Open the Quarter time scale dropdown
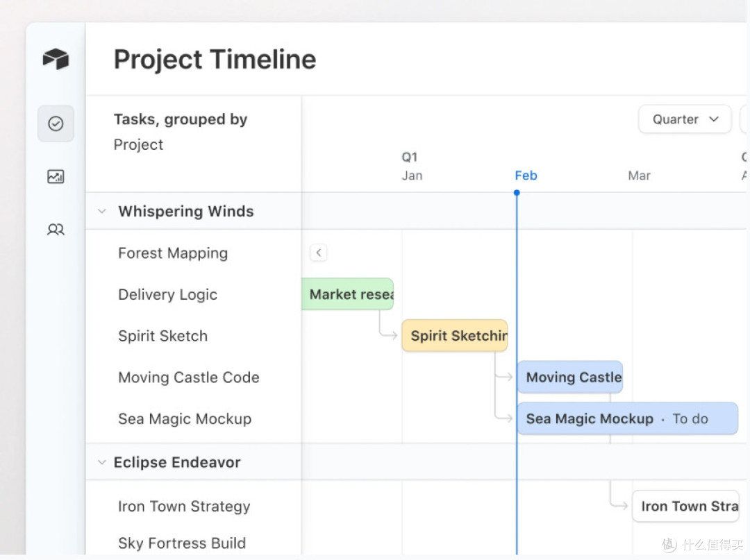 (685, 119)
